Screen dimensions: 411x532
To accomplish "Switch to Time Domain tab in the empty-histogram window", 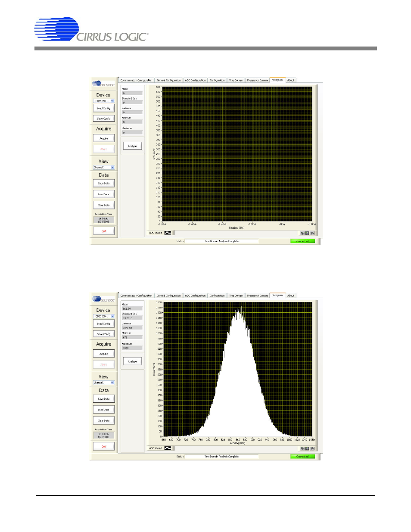I will click(236, 80).
